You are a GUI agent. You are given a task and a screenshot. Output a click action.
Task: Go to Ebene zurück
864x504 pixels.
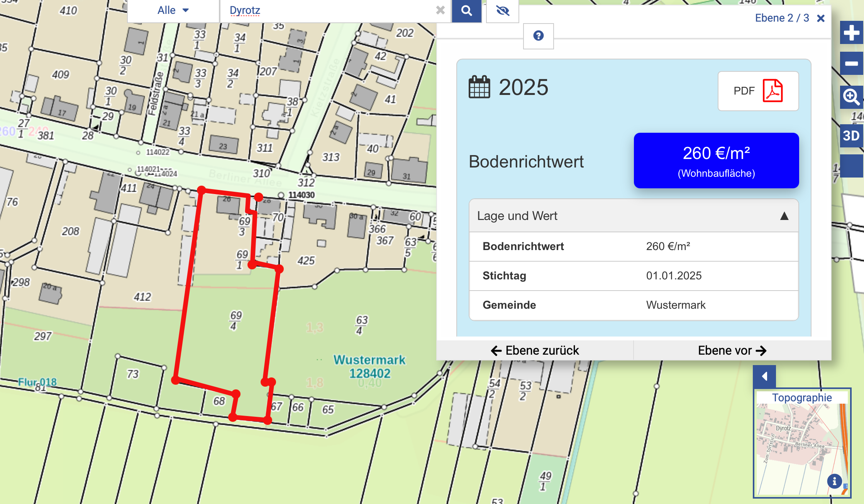(535, 350)
